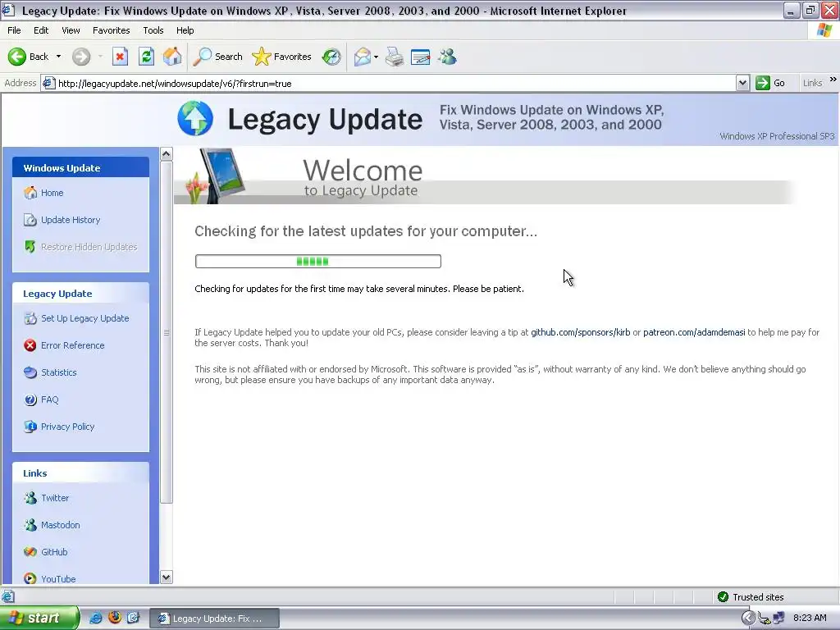Screen dimensions: 840x630
Task: Click the YouTube sidebar link icon
Action: pyautogui.click(x=30, y=579)
